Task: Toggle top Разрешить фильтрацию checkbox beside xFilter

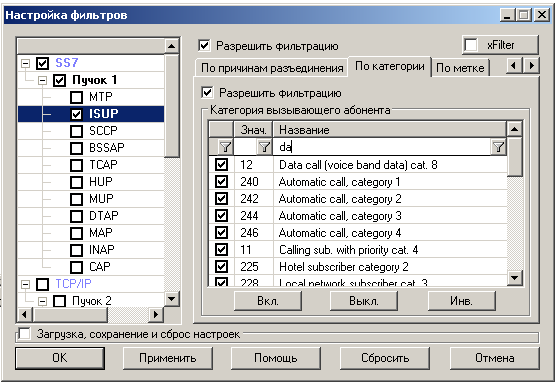Action: [x=204, y=45]
